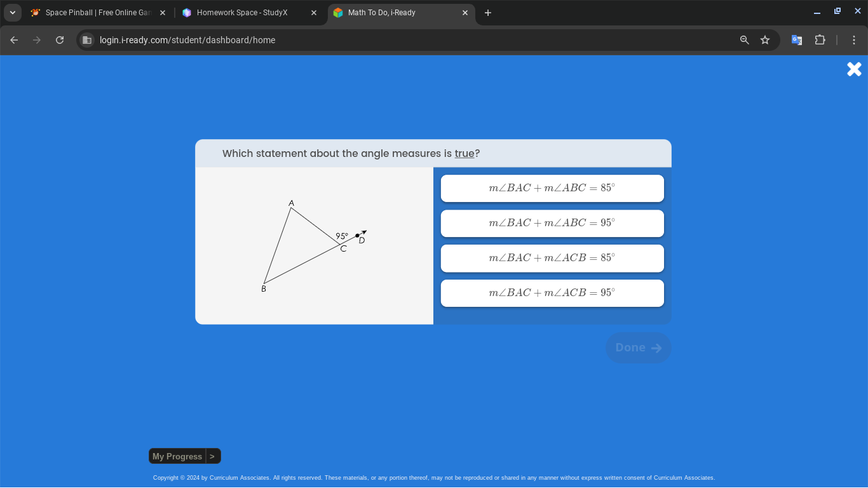Click the triangle diagram image

tap(315, 245)
